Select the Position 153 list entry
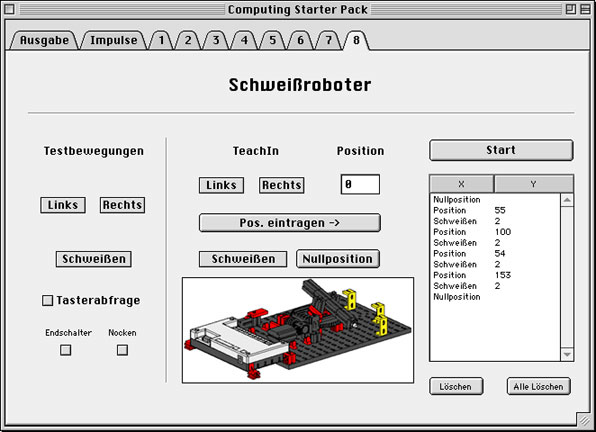Image resolution: width=596 pixels, height=432 pixels. point(472,275)
